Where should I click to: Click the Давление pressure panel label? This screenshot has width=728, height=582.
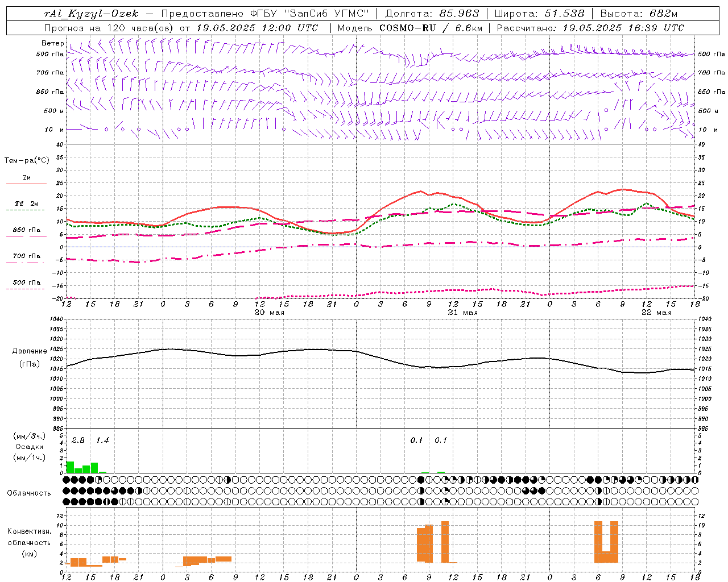tap(30, 351)
